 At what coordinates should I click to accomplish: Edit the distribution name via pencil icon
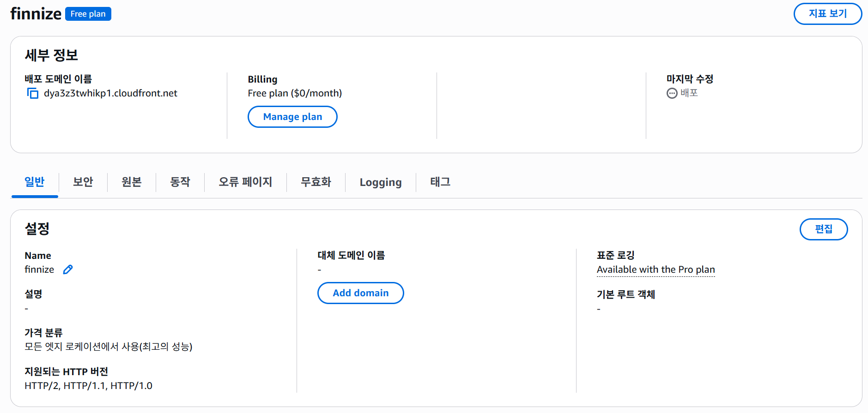(67, 269)
